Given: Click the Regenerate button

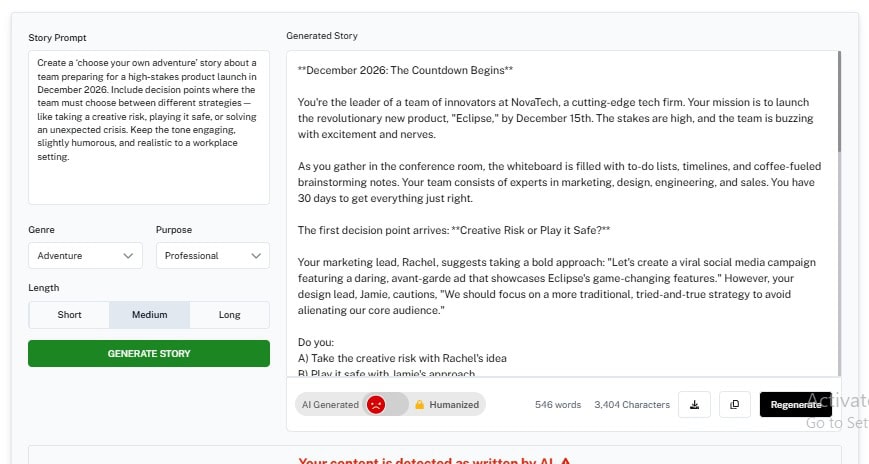Looking at the screenshot, I should (x=796, y=405).
